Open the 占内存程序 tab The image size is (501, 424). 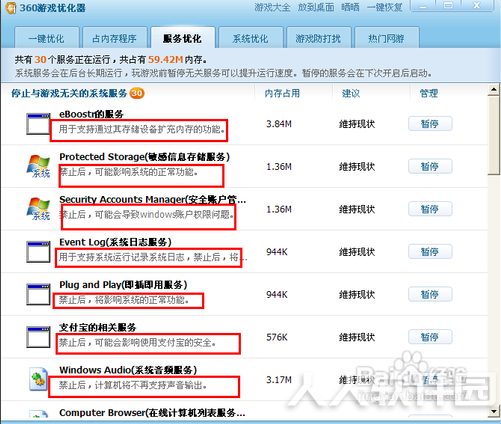click(x=114, y=38)
